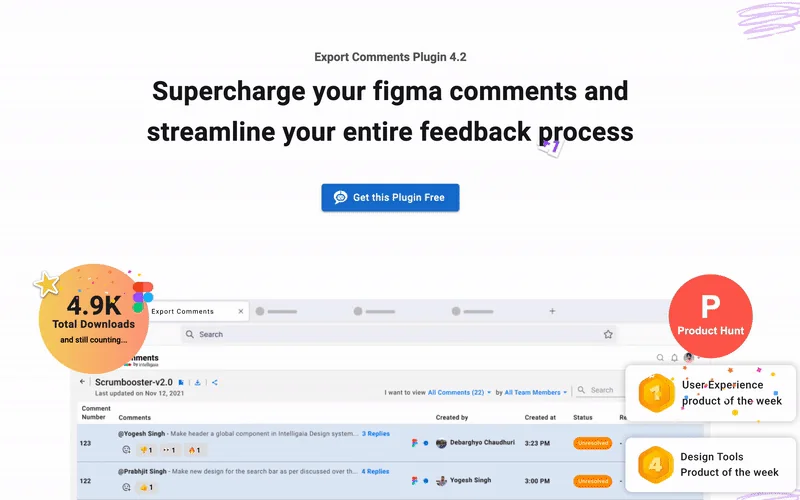Click the fire reaction on comment 123
The image size is (800, 500).
coord(194,450)
